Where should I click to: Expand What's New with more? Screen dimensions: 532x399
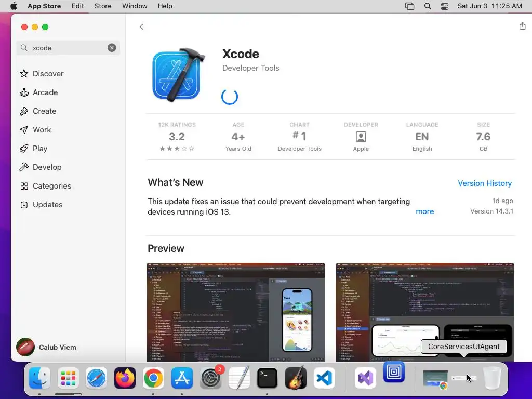[x=424, y=211]
